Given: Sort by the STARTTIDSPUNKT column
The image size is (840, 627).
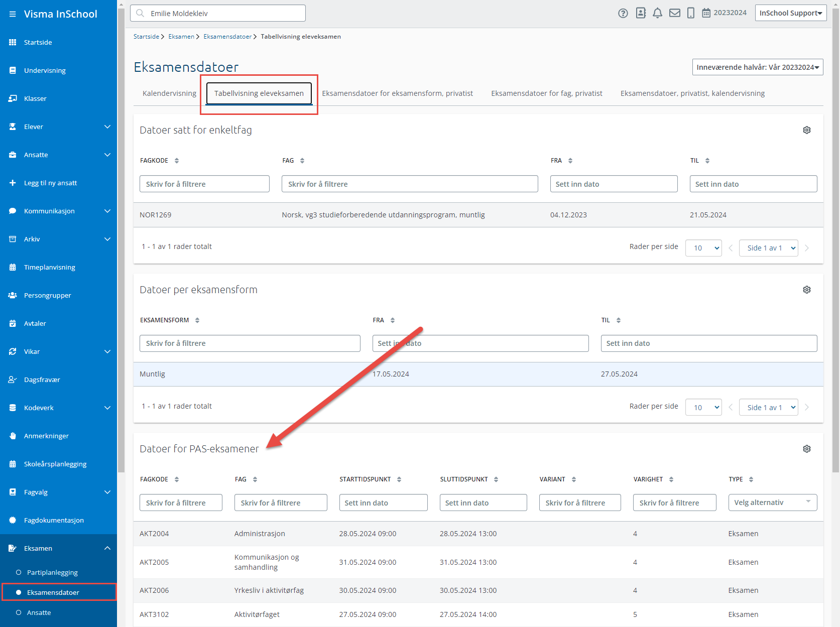Looking at the screenshot, I should 399,479.
